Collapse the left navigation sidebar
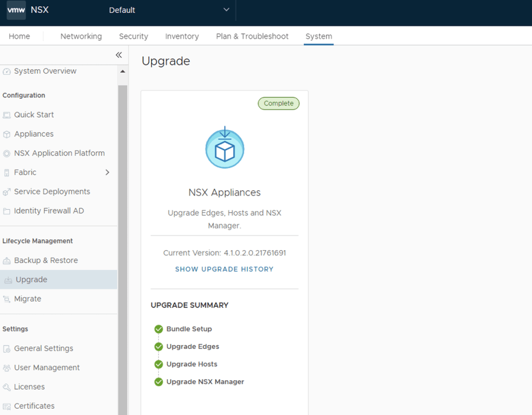532x415 pixels. (119, 55)
